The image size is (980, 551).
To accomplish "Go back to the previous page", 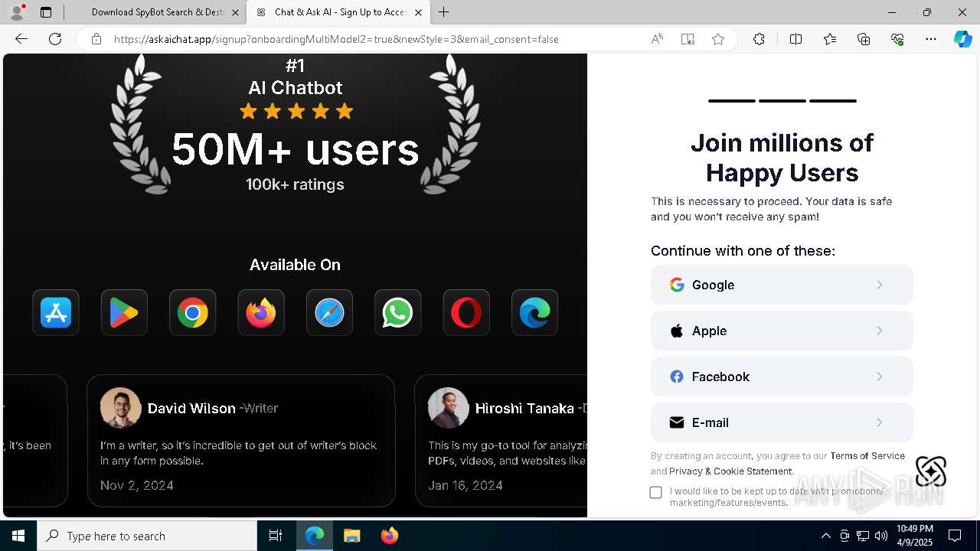I will (21, 39).
